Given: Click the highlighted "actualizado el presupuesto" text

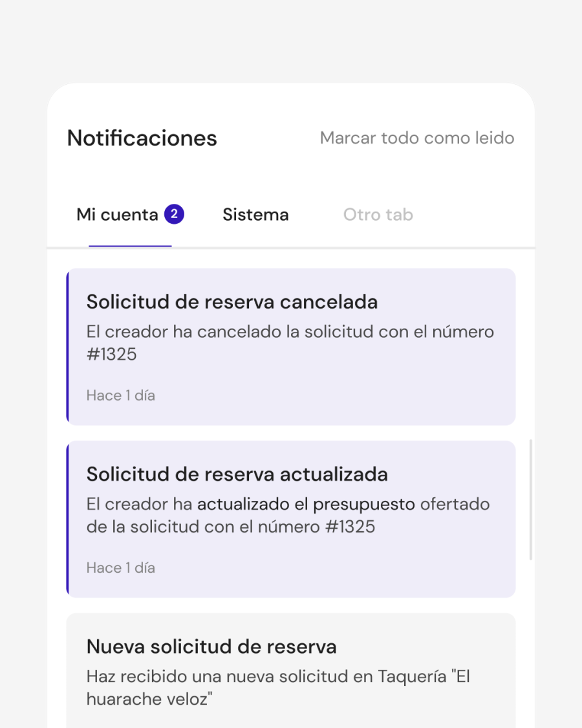Looking at the screenshot, I should (x=306, y=504).
